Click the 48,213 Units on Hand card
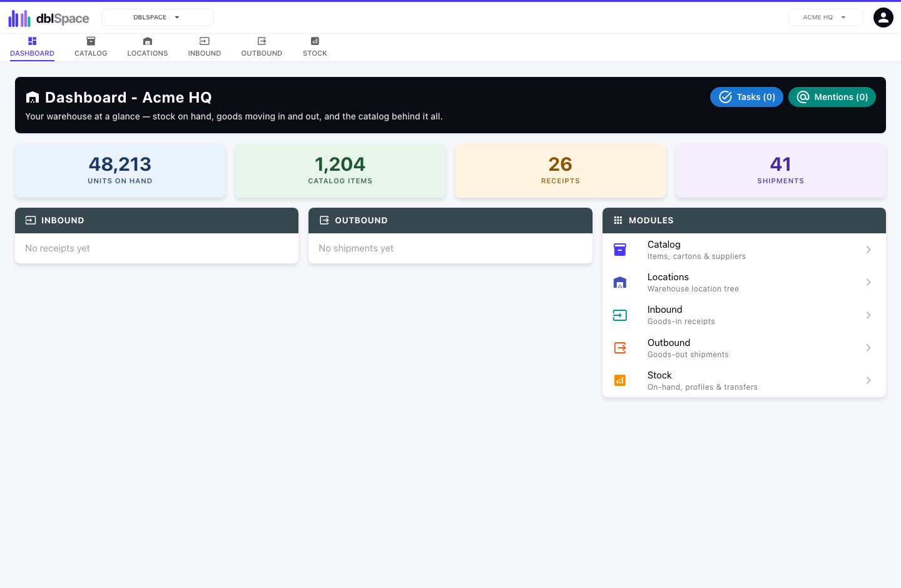The height and width of the screenshot is (588, 901). click(x=120, y=171)
